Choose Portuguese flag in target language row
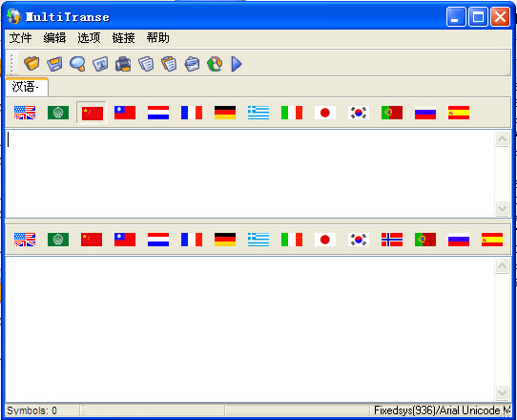This screenshot has height=420, width=517. (x=425, y=240)
